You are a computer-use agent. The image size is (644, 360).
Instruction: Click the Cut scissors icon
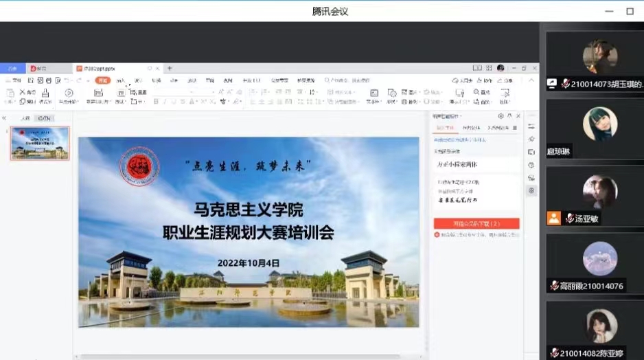point(23,92)
